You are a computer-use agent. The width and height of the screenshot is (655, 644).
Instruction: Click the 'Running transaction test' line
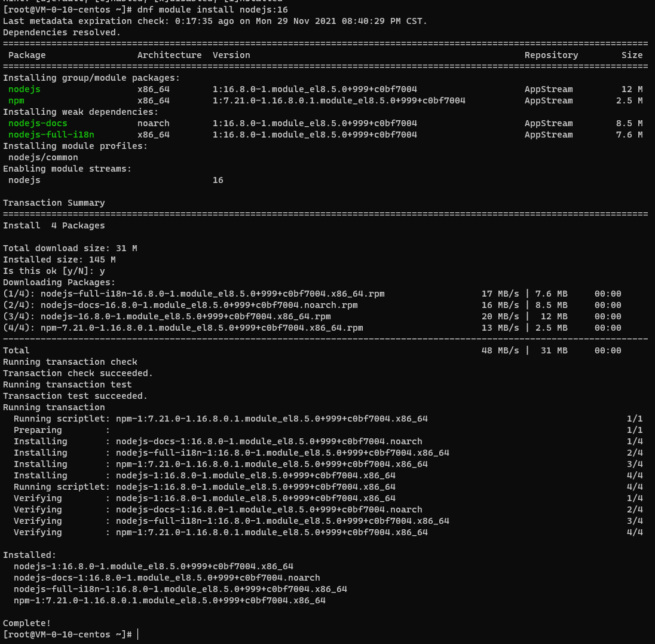(x=68, y=384)
